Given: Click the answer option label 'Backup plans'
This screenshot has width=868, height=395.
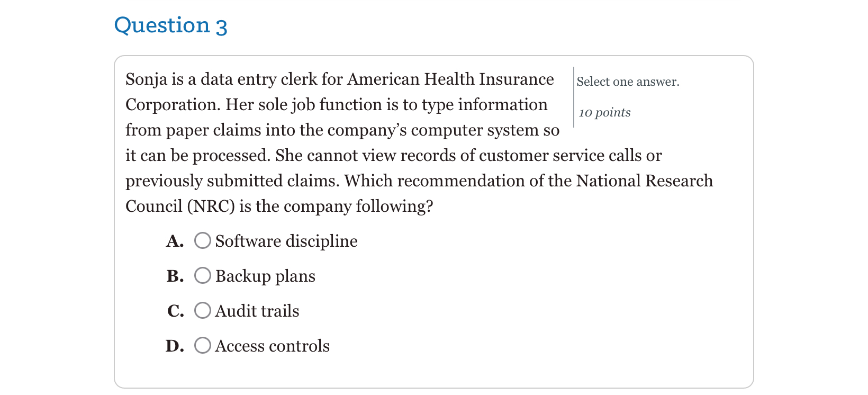Looking at the screenshot, I should click(x=265, y=276).
